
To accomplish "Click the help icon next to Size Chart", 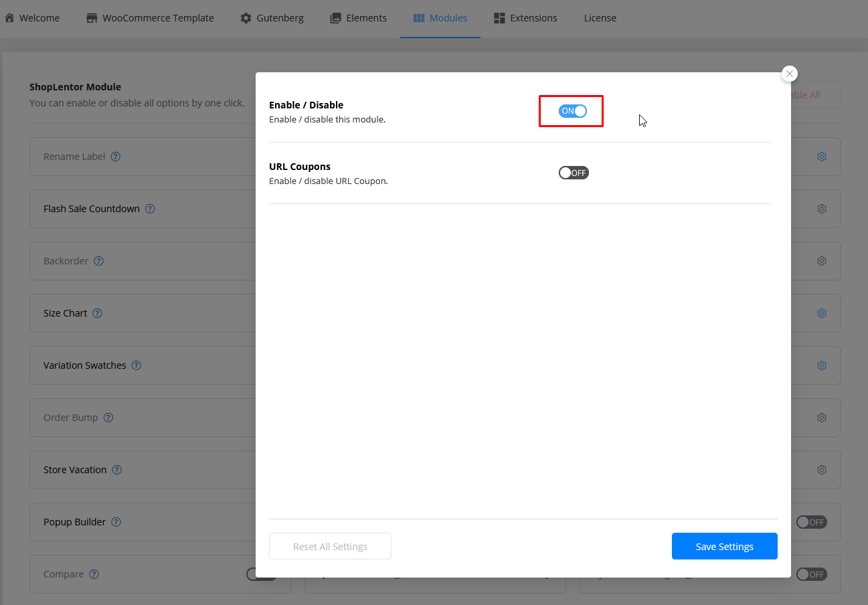I will coord(97,313).
